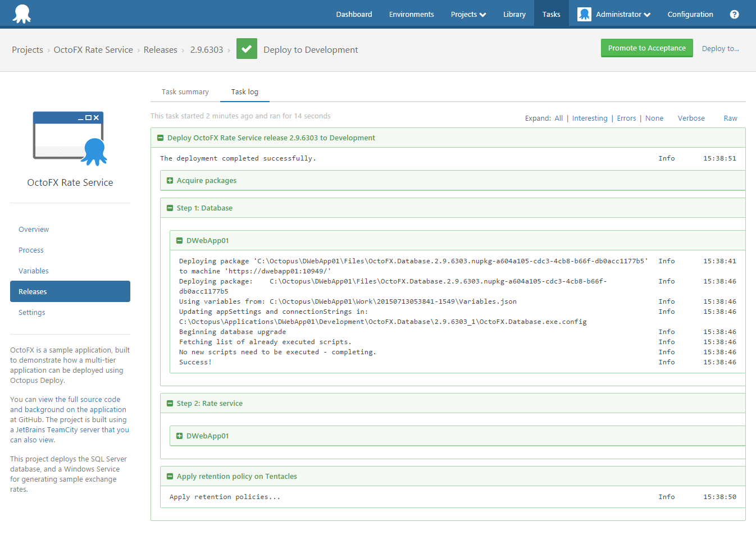Select the OctoFX Rate Service project icon
This screenshot has width=756, height=535.
point(70,136)
